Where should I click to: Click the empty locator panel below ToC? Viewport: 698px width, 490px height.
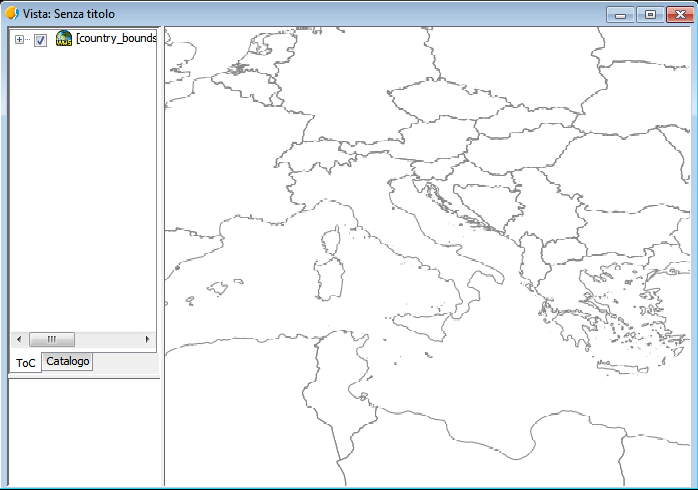point(84,432)
